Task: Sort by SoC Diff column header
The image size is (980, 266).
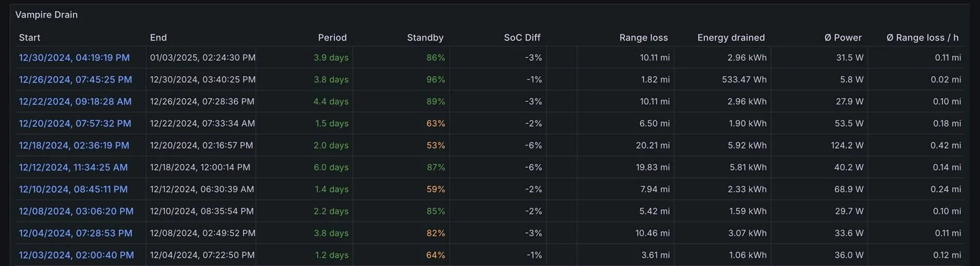Action: 522,38
